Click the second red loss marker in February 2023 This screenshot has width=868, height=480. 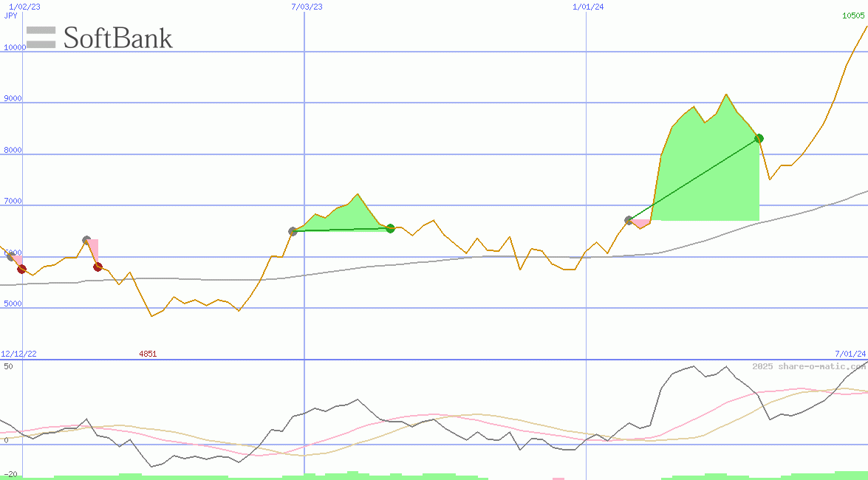(x=97, y=267)
